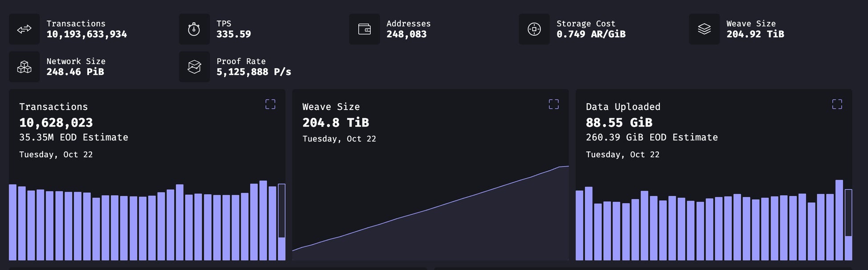This screenshot has height=270, width=868.
Task: Click the 248,083 addresses value
Action: pyautogui.click(x=406, y=34)
